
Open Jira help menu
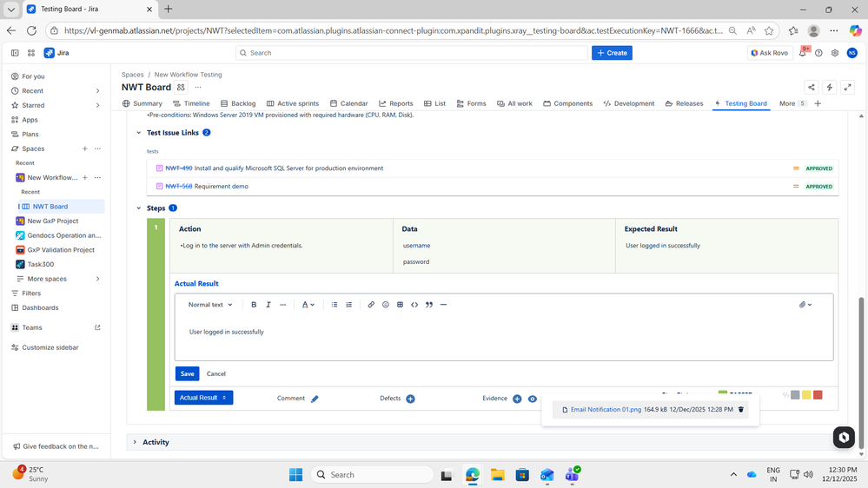click(x=818, y=53)
